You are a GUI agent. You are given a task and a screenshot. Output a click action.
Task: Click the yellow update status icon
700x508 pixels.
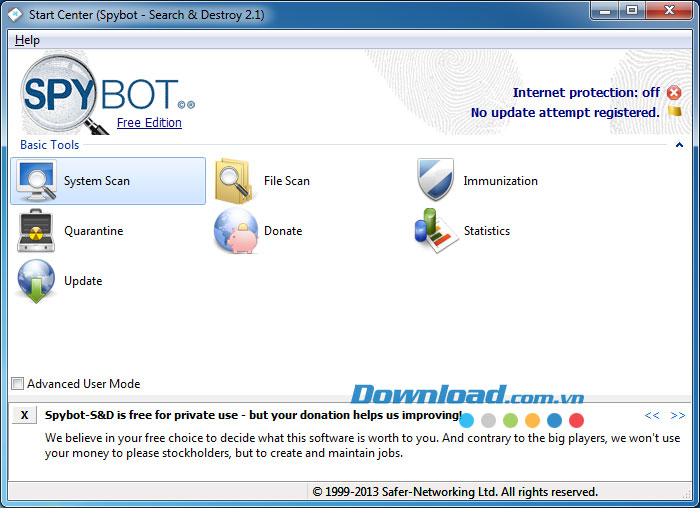click(674, 112)
